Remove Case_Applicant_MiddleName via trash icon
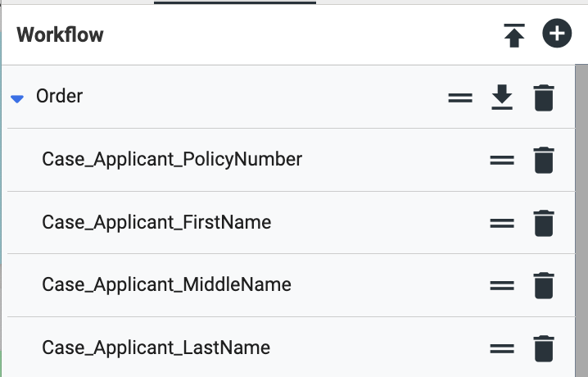The height and width of the screenshot is (377, 588). 544,285
